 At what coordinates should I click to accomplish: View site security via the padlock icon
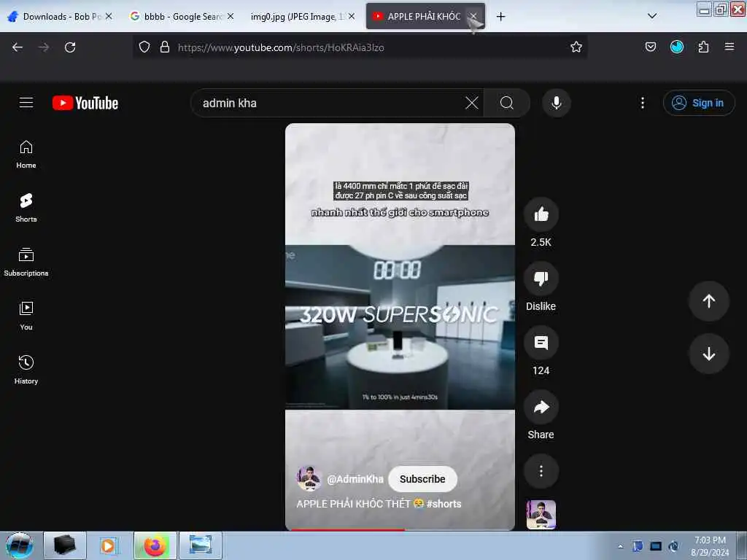[x=165, y=47]
